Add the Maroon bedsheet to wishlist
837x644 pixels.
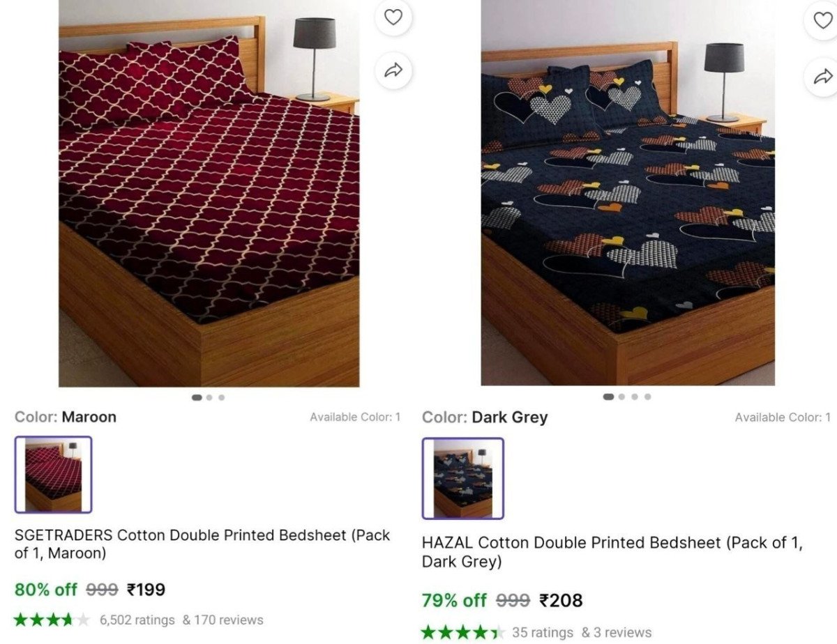394,17
